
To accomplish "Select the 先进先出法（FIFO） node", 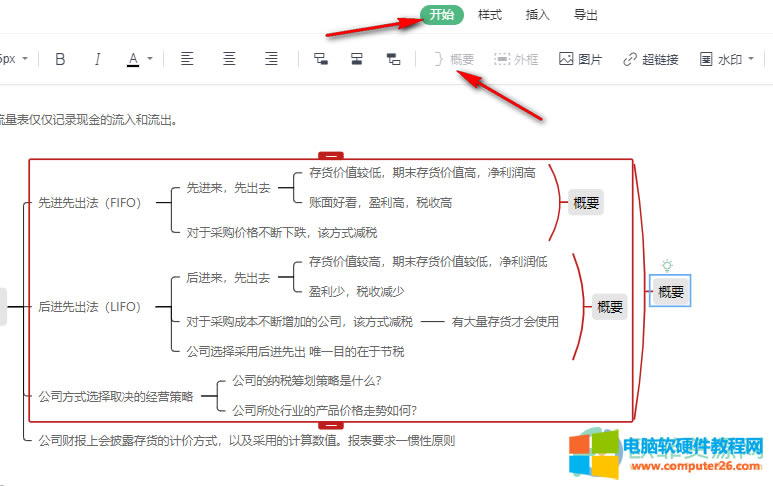I will point(90,202).
